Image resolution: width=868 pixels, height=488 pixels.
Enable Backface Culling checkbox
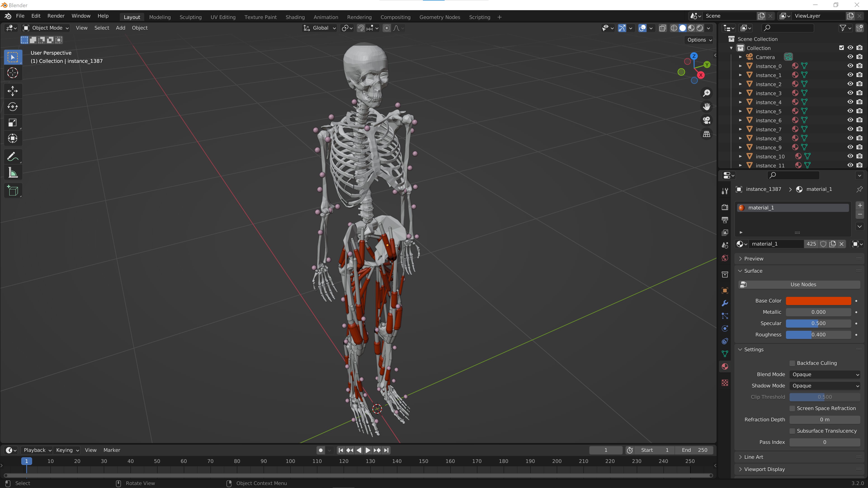pos(793,363)
